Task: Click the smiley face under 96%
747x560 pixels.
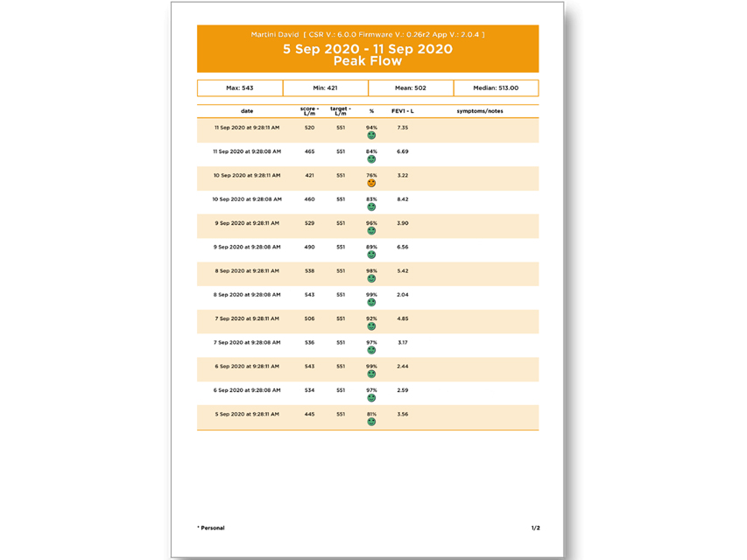Action: click(371, 231)
